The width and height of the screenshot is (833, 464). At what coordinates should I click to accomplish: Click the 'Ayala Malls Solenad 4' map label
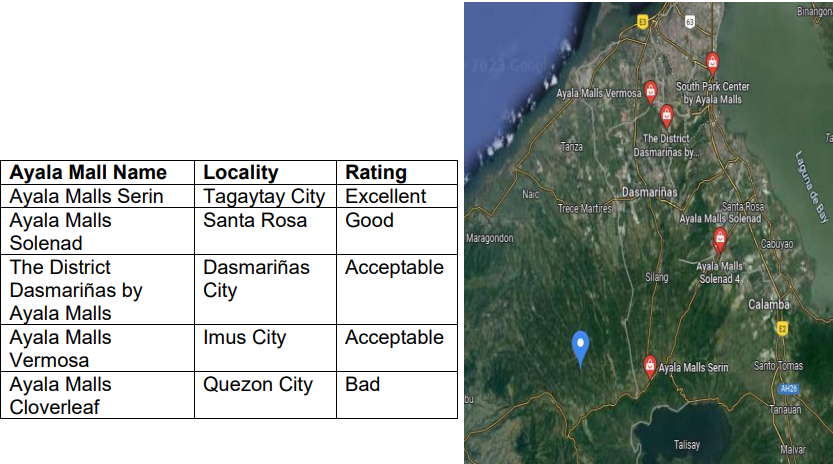(x=719, y=272)
